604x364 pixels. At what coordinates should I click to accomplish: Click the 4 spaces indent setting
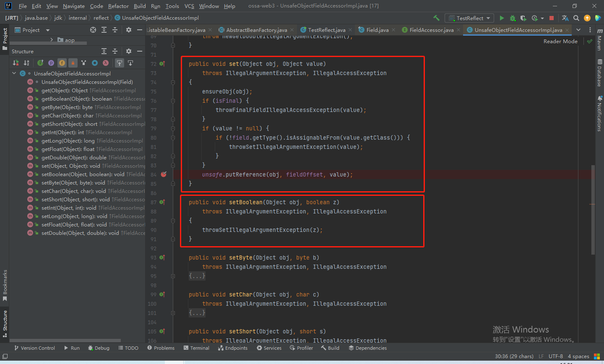pyautogui.click(x=578, y=356)
